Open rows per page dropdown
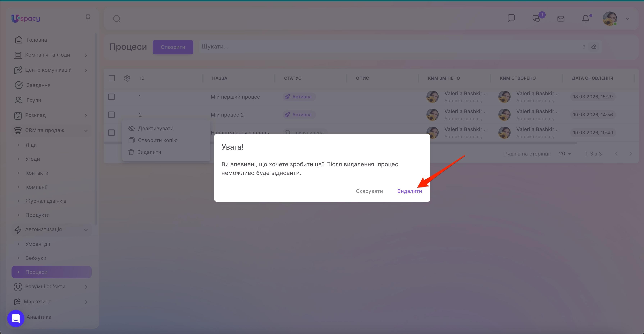644x334 pixels. coord(565,154)
